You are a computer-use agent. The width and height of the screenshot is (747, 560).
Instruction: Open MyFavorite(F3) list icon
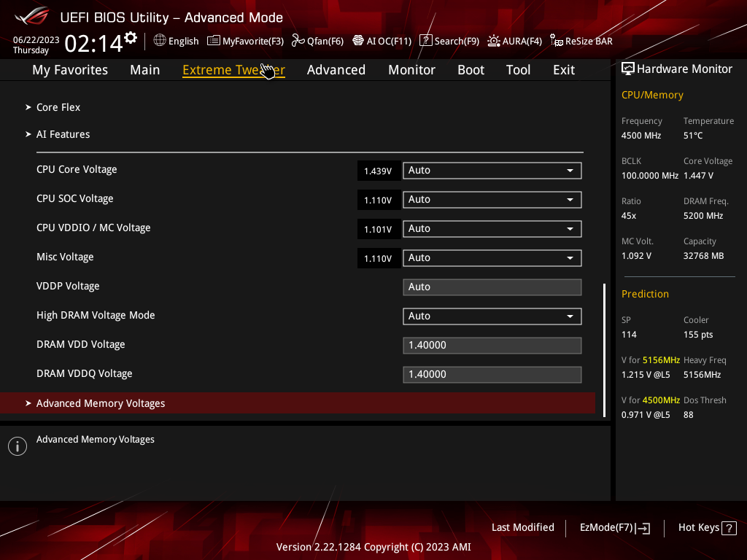tap(214, 41)
